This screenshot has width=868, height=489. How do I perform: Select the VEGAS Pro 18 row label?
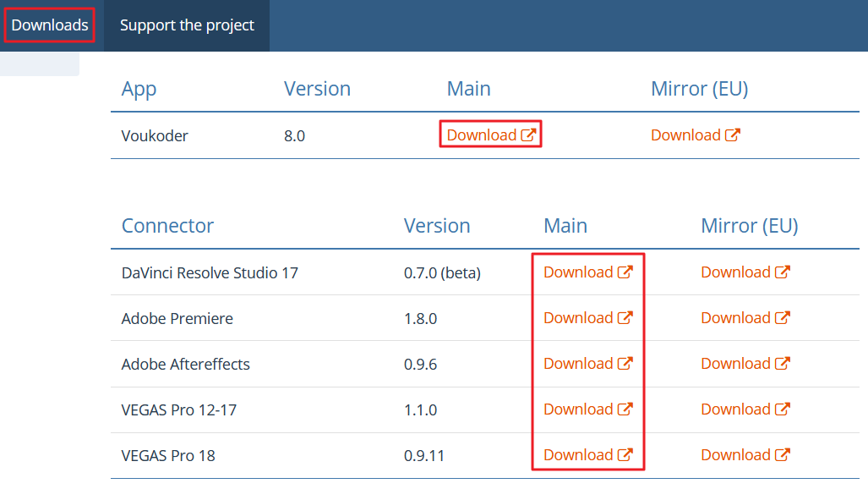click(x=168, y=456)
